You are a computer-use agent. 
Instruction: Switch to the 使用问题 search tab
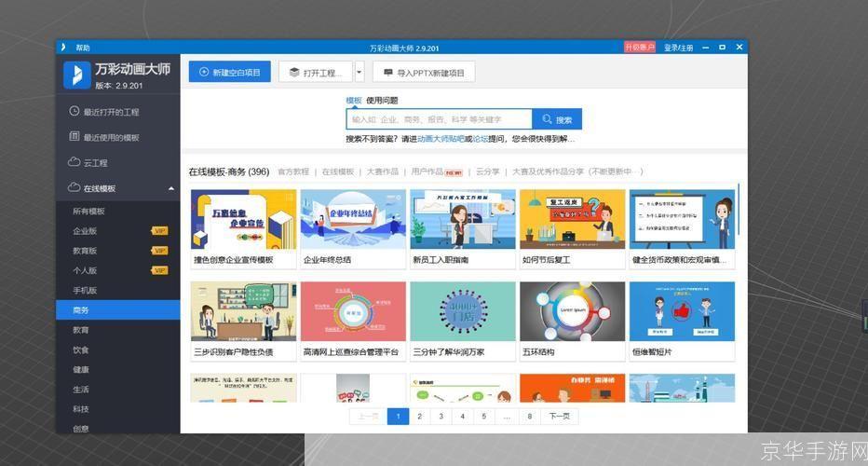[382, 101]
